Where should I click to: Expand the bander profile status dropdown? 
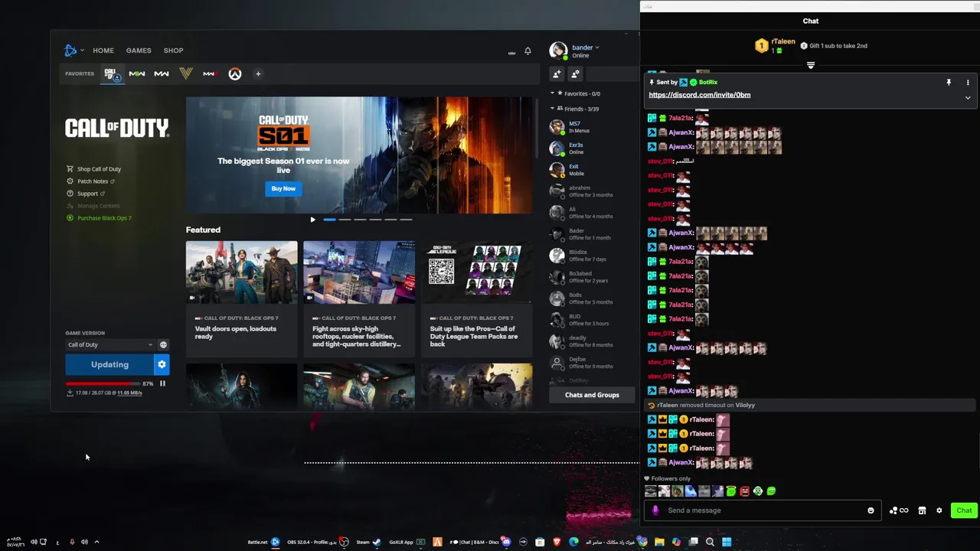(597, 47)
